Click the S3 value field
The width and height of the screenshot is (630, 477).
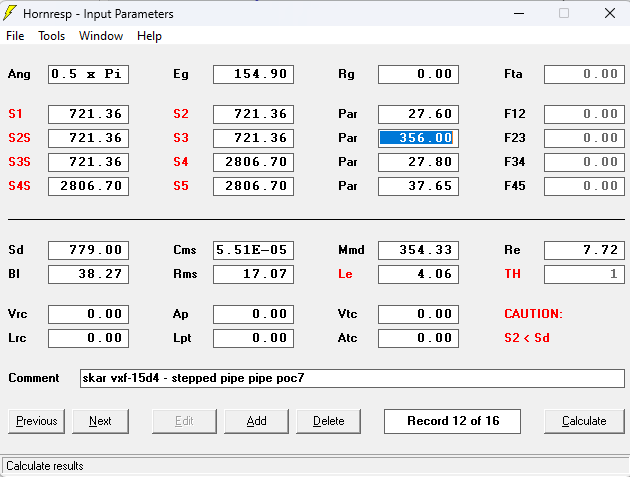pyautogui.click(x=254, y=138)
